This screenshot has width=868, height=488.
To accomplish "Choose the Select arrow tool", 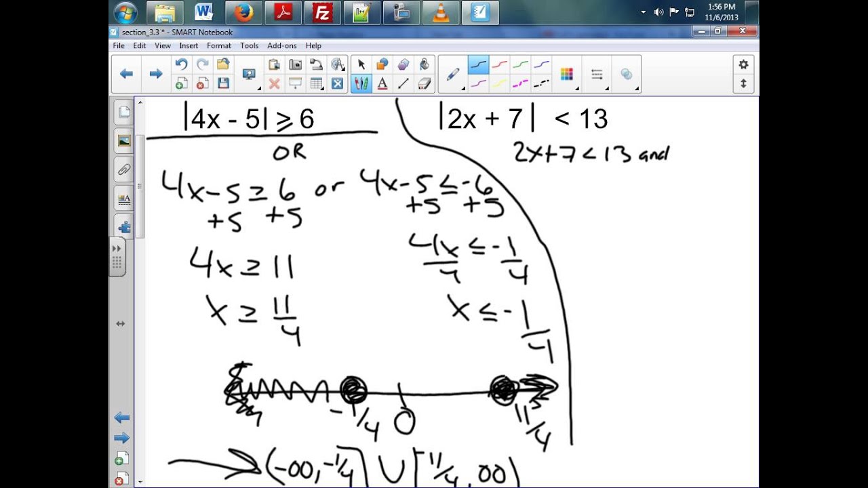I will click(361, 64).
